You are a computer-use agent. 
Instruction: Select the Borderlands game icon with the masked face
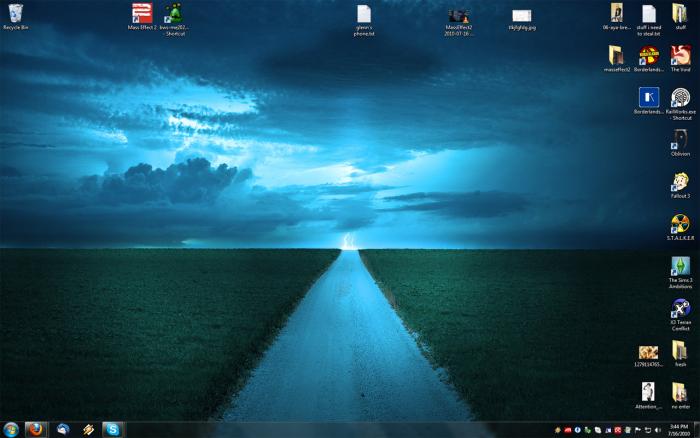point(648,55)
